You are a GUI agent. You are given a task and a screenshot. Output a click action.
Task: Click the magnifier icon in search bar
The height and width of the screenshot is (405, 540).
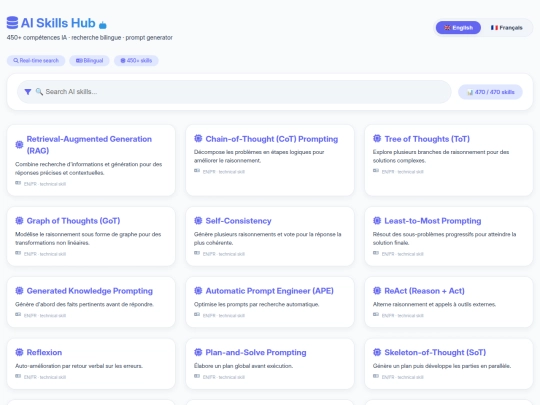coord(39,92)
